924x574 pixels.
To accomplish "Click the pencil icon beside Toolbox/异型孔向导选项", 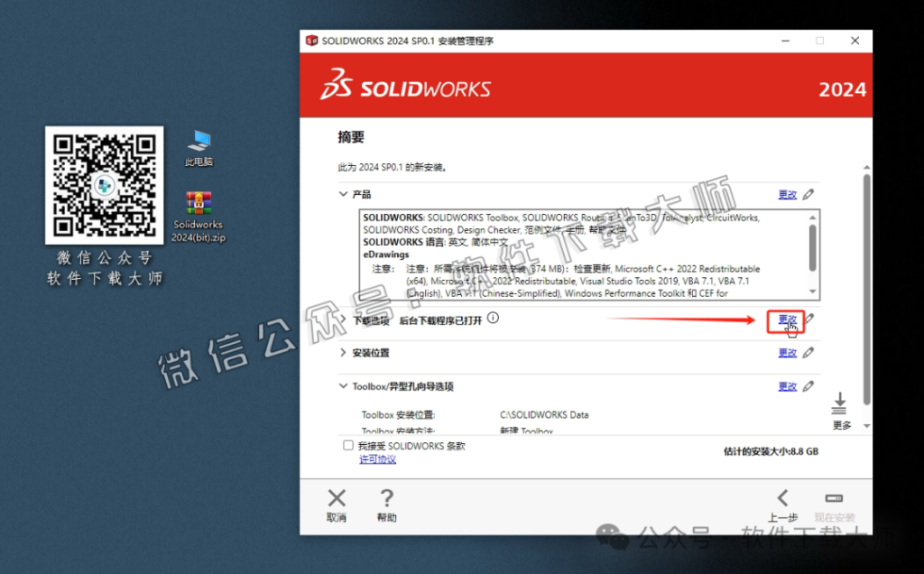I will pyautogui.click(x=808, y=385).
